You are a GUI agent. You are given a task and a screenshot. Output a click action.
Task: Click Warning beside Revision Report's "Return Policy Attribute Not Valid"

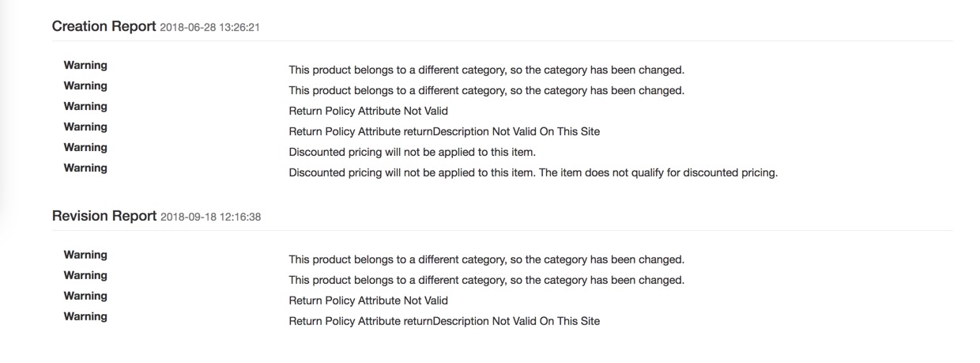coord(85,296)
